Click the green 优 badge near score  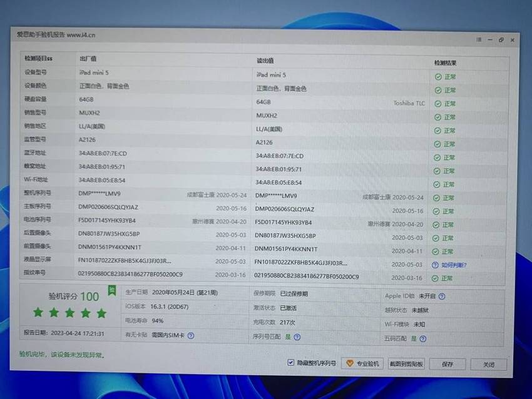click(112, 290)
